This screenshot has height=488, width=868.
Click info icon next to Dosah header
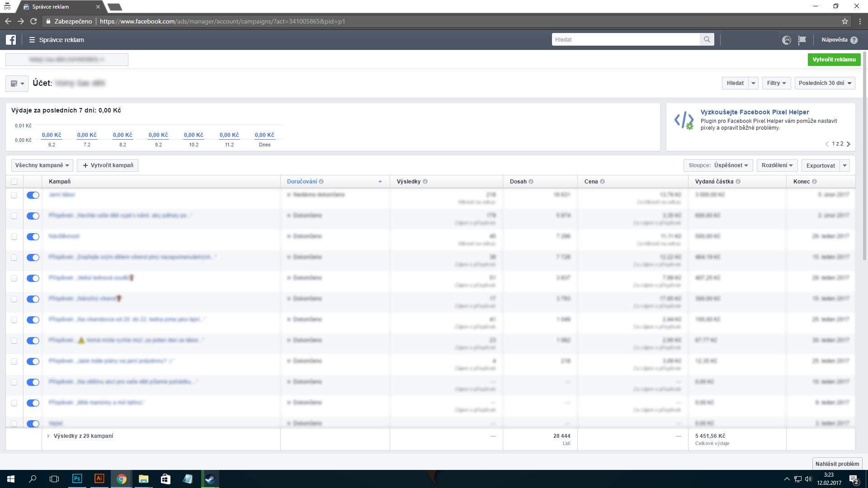coord(531,182)
